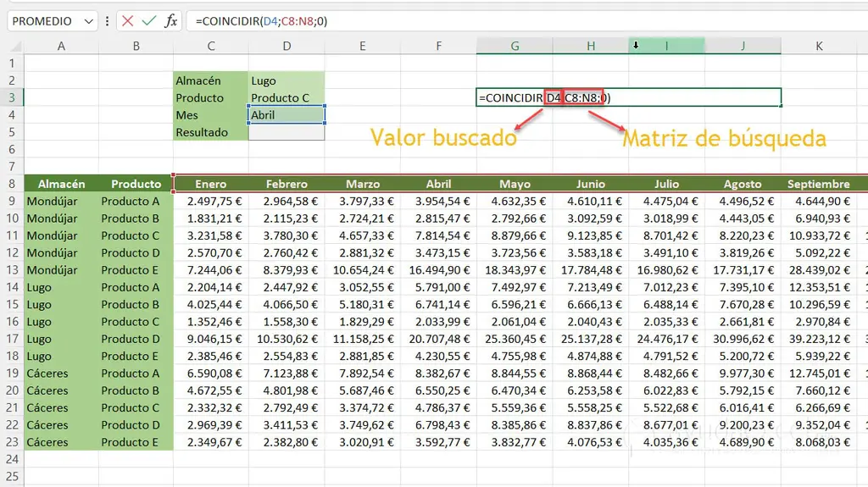Viewport: 868px width, 487px height.
Task: Select row header 8
Action: coord(12,184)
